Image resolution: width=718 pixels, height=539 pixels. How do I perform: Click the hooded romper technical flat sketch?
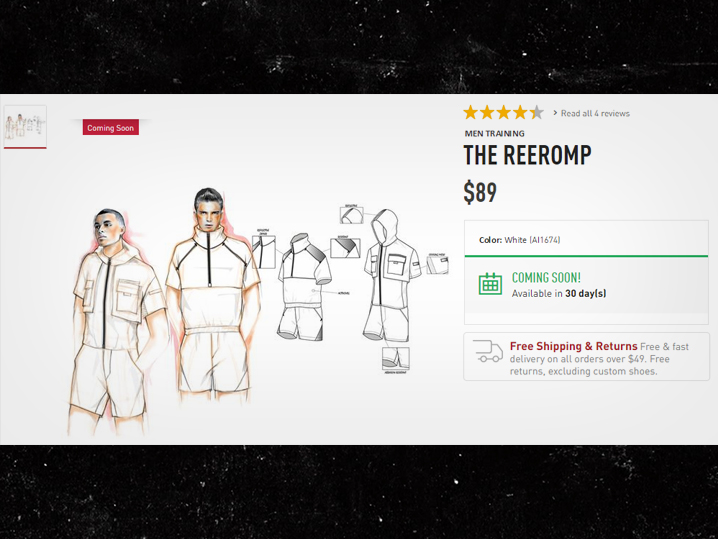coord(392,276)
